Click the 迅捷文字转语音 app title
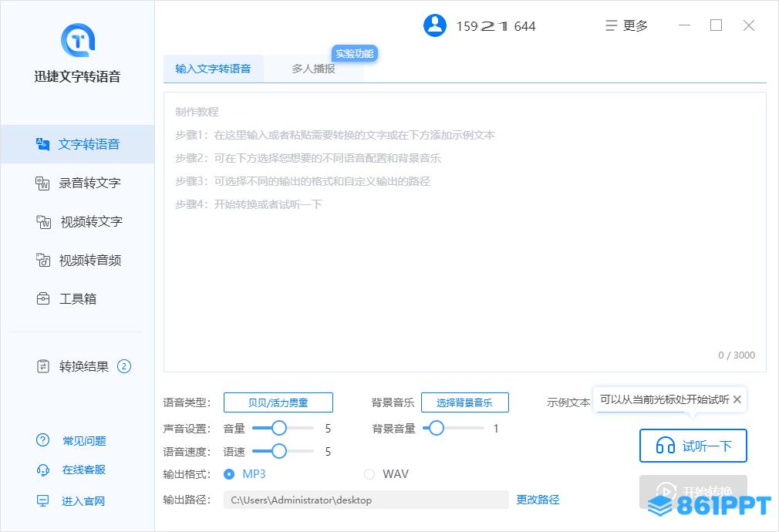 pos(77,76)
